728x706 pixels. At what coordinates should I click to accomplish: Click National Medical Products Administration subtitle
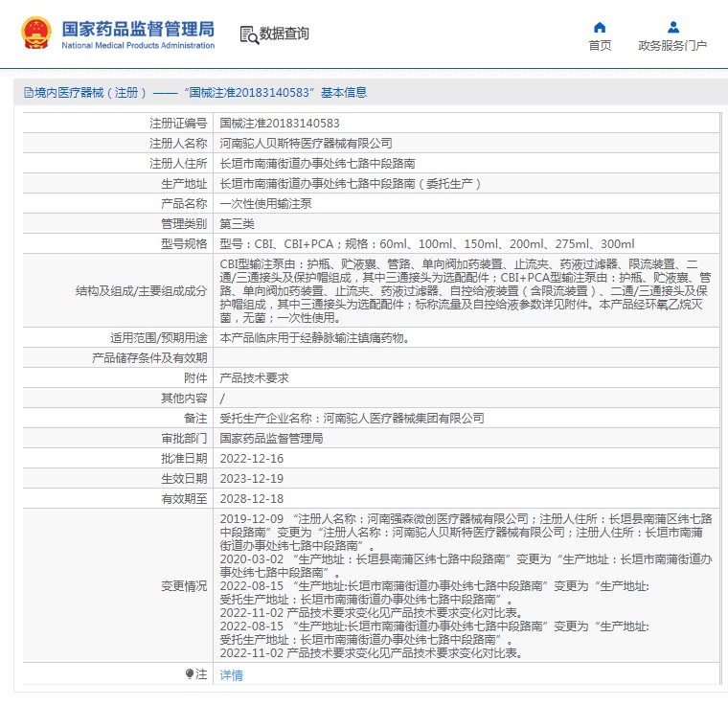point(138,45)
